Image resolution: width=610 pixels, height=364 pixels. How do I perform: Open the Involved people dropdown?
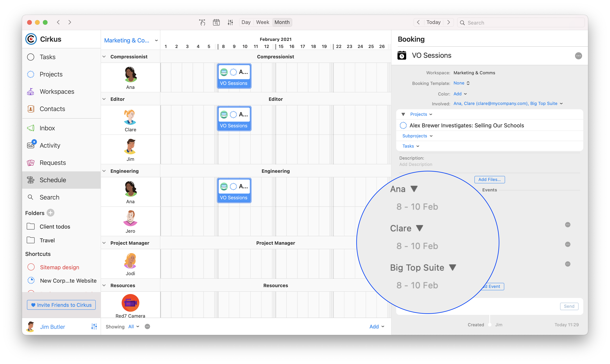[508, 104]
